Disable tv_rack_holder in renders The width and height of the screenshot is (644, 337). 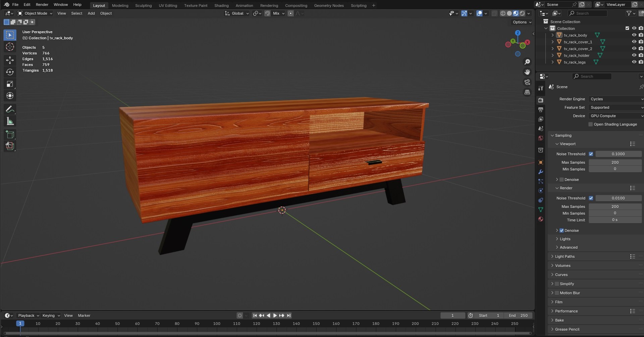pos(641,55)
